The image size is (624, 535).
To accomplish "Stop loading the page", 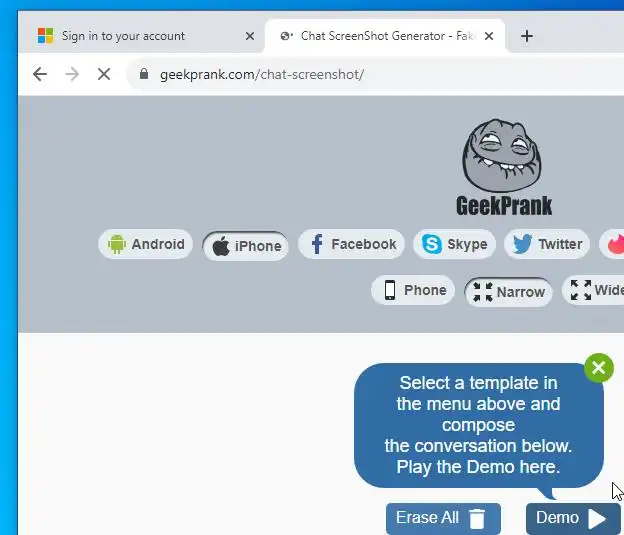I will click(104, 74).
